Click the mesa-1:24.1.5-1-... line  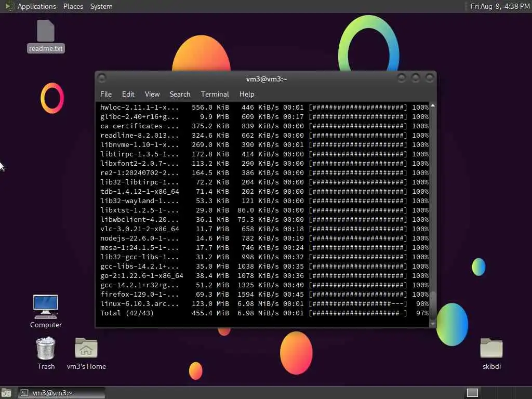coord(264,248)
